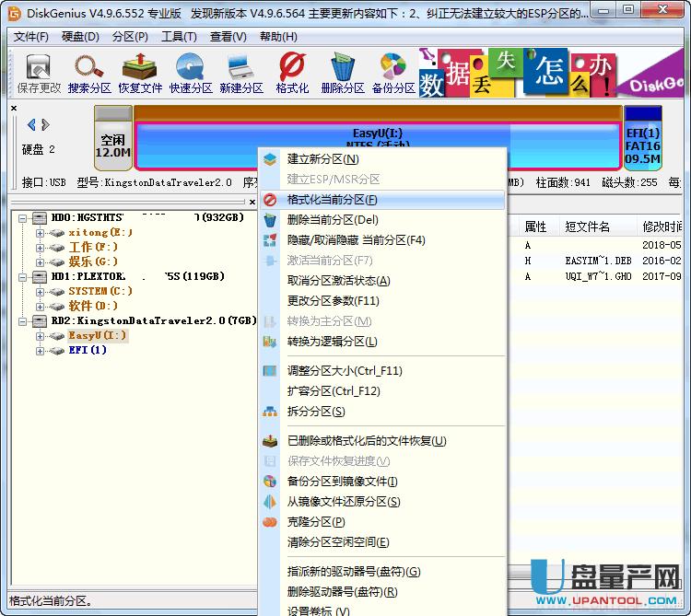The image size is (691, 616).
Task: Click 调整分区大小(Ctrl_F11) context menu entry
Action: 344,371
